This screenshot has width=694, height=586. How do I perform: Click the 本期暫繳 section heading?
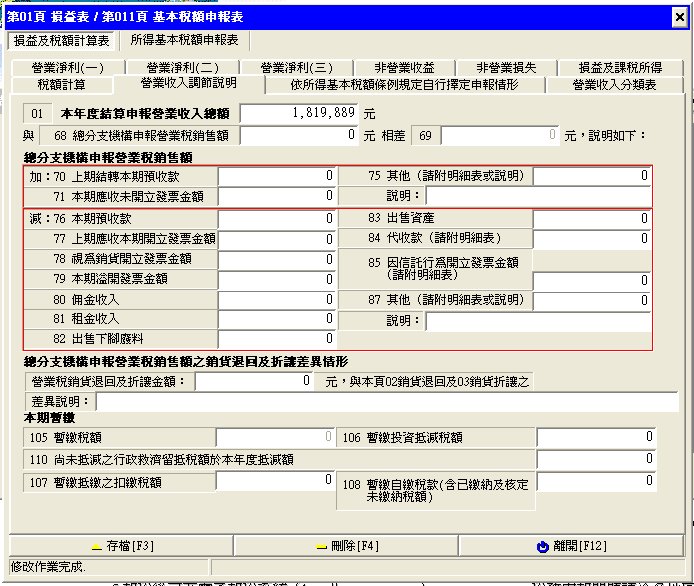[49, 418]
